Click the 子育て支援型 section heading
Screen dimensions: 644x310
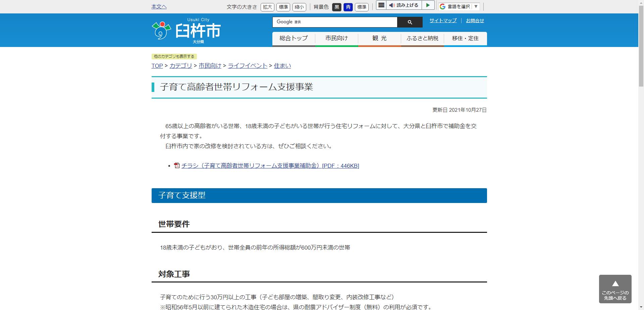pyautogui.click(x=319, y=196)
